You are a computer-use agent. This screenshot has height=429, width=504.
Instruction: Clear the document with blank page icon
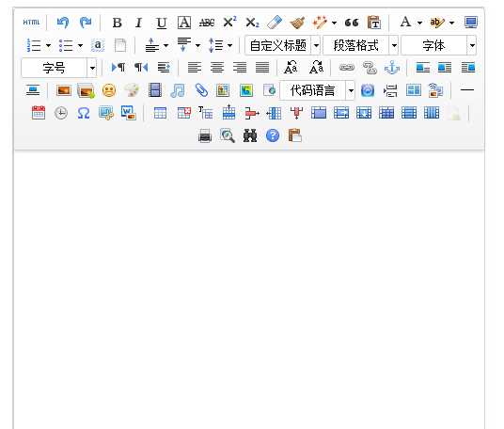120,45
